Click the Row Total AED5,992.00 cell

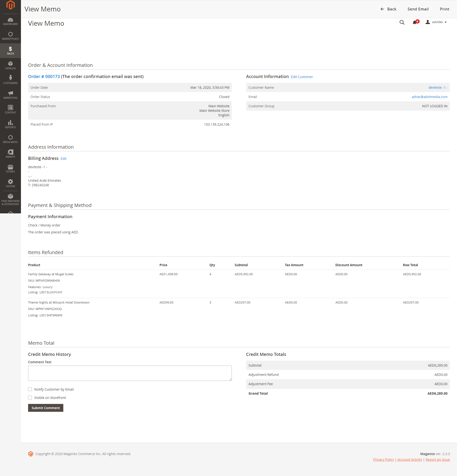click(x=412, y=274)
